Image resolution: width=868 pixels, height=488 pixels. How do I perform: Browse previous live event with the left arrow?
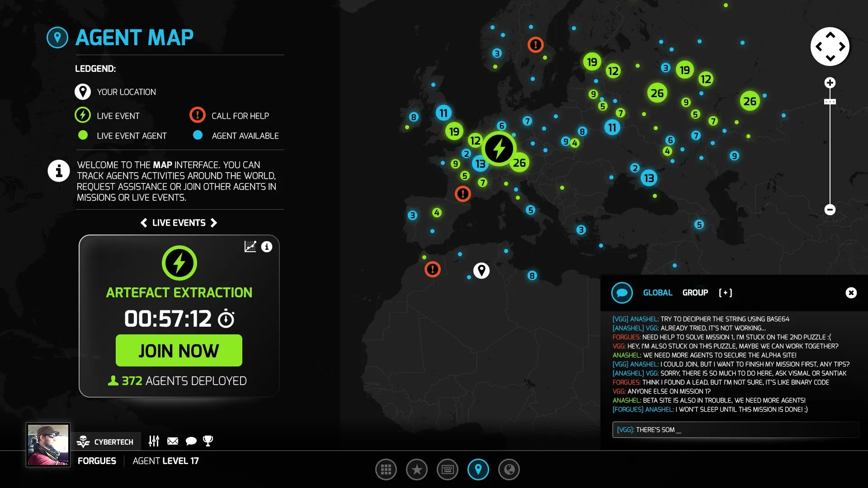tap(144, 222)
